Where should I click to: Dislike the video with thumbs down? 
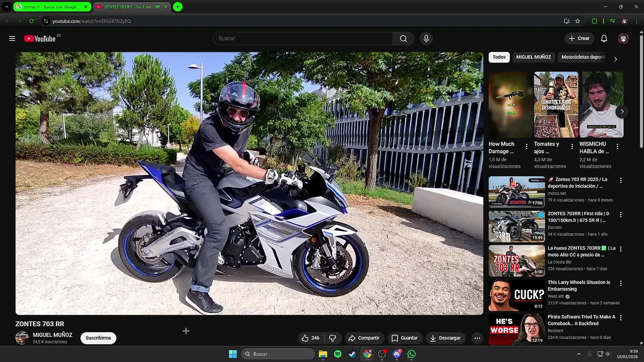pyautogui.click(x=332, y=338)
